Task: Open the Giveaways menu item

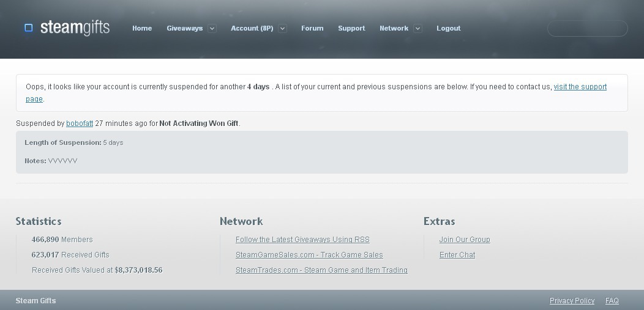Action: (185, 28)
